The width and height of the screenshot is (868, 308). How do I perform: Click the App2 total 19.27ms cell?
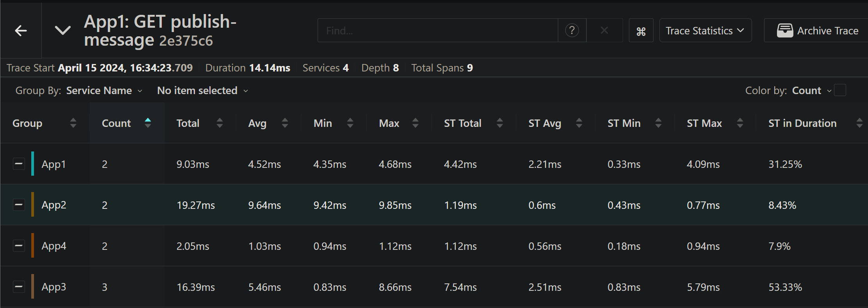click(x=196, y=205)
